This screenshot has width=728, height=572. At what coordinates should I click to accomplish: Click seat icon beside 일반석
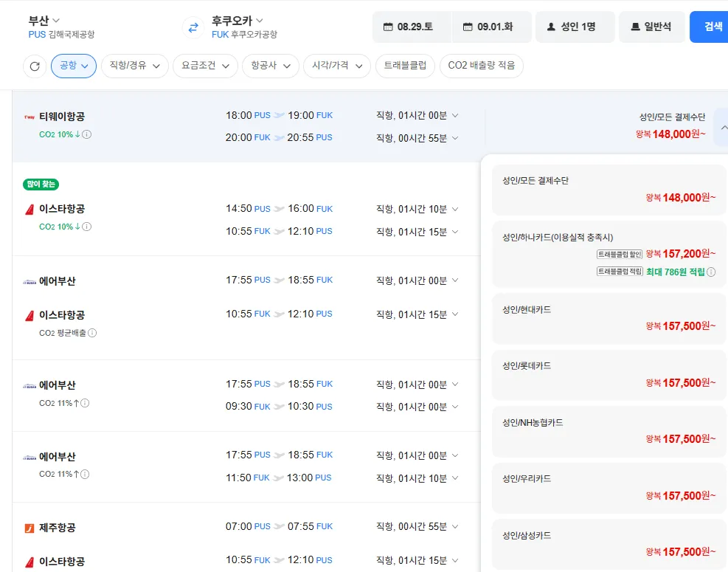tap(635, 27)
